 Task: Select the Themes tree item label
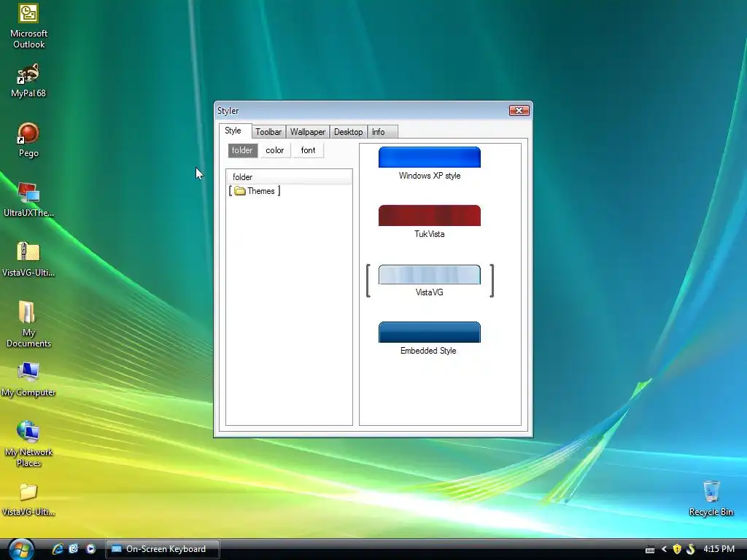(261, 191)
